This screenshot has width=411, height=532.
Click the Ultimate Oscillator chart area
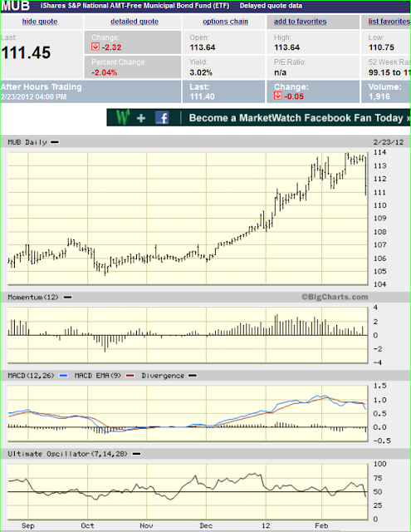click(188, 491)
